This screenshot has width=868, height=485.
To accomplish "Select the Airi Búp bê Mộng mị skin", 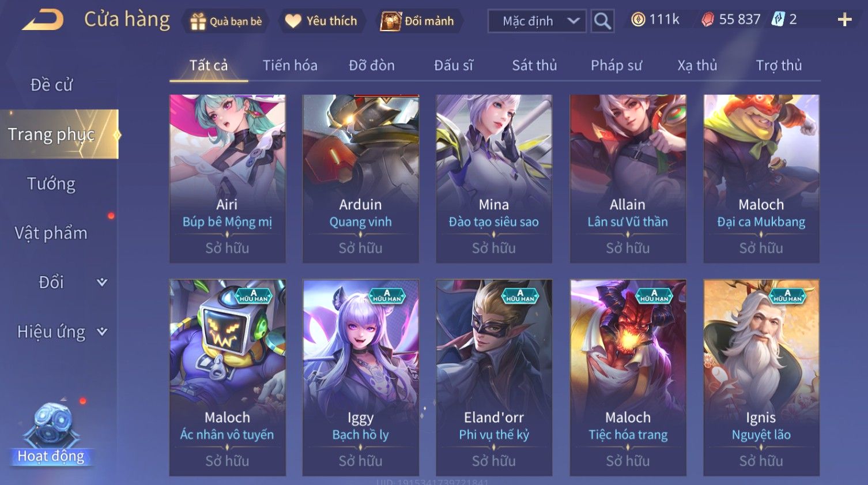I will pyautogui.click(x=228, y=179).
